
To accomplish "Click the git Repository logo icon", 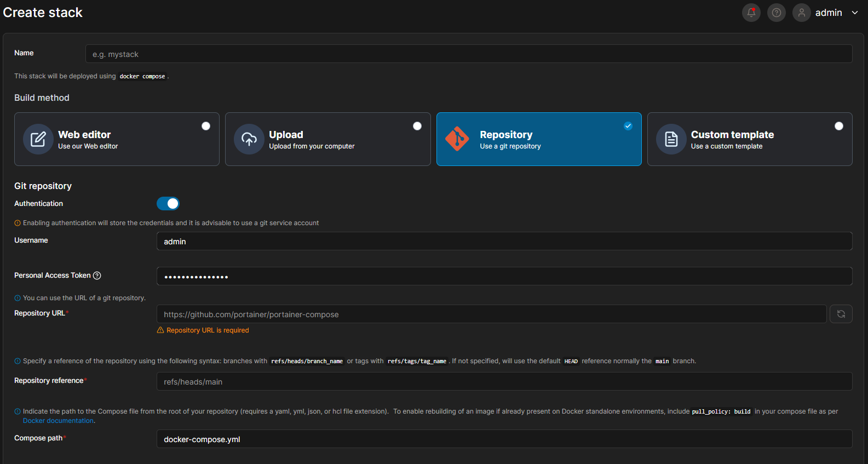I will coord(457,139).
